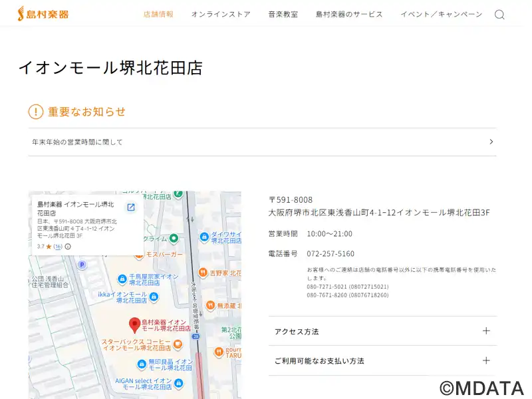Open the 16 reviews link
Screen dimensions: 532x399
(58, 246)
